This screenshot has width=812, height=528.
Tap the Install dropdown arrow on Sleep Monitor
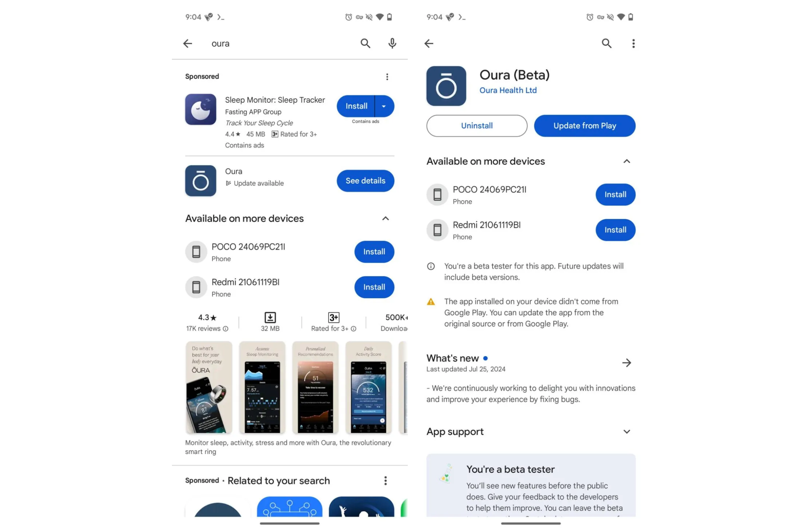[384, 106]
